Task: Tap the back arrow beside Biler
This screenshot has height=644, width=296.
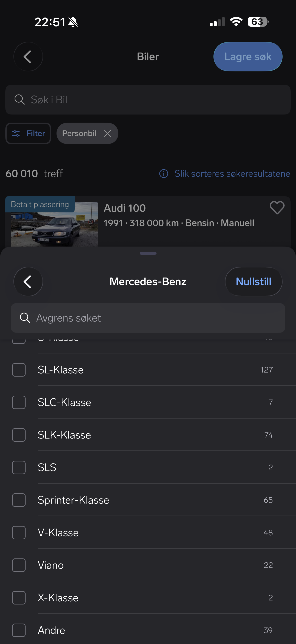Action: [x=28, y=57]
